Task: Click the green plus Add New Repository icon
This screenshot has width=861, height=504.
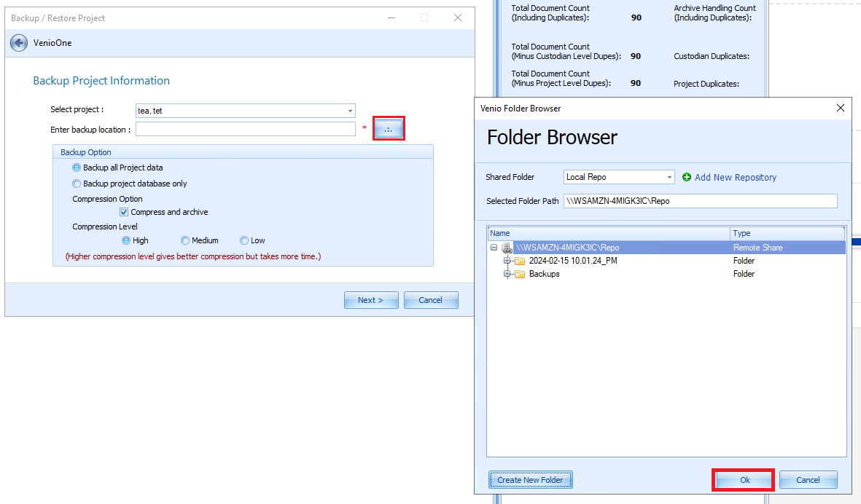Action: point(686,177)
